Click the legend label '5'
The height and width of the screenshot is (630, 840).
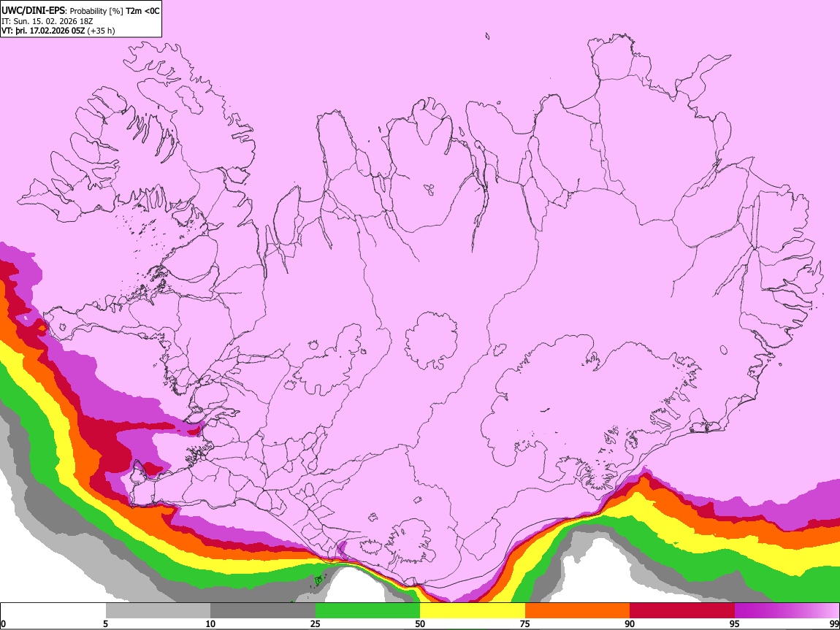pyautogui.click(x=105, y=624)
